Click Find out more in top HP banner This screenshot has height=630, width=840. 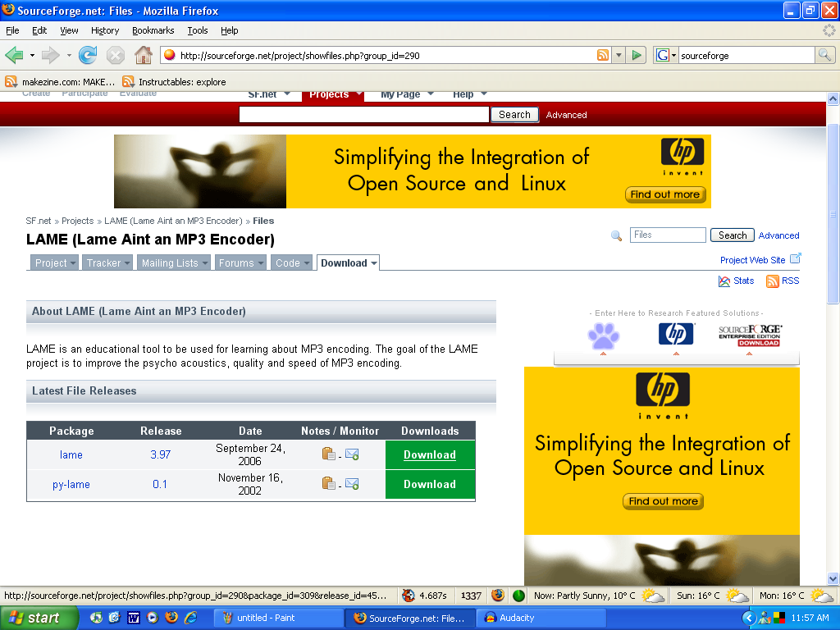[664, 194]
